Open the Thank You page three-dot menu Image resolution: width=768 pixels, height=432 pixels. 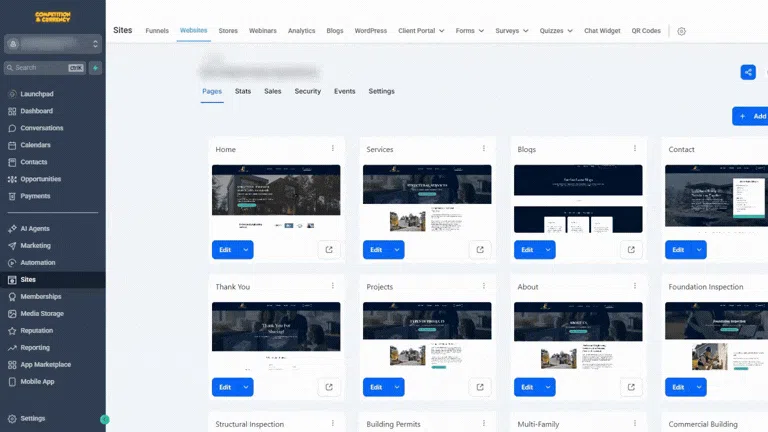tap(333, 286)
